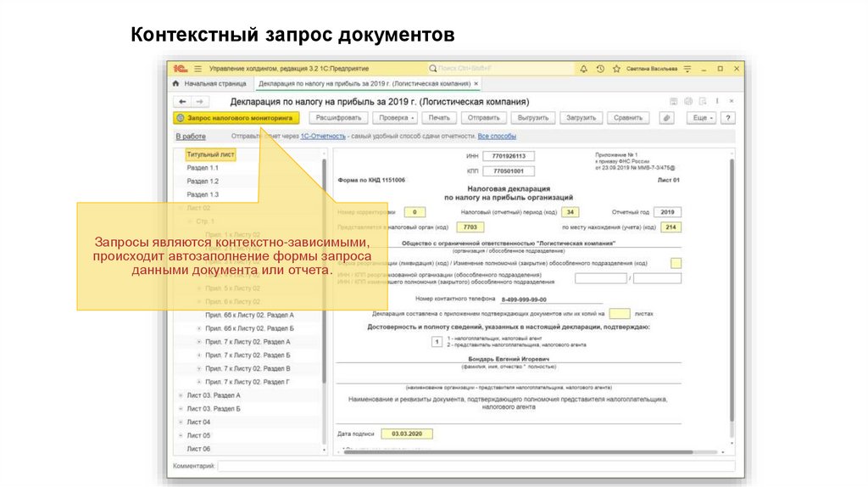868x487 pixels.
Task: Select Титульный лист in section tree
Action: [x=210, y=154]
